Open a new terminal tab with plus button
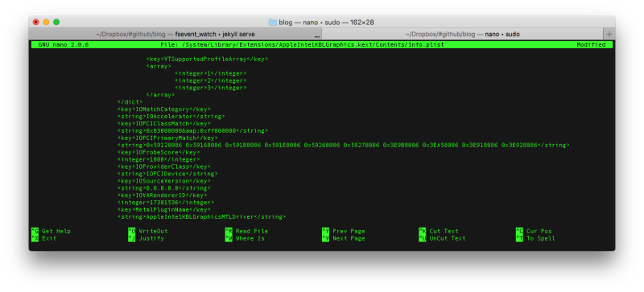Viewport: 644px width, 292px height. point(609,34)
